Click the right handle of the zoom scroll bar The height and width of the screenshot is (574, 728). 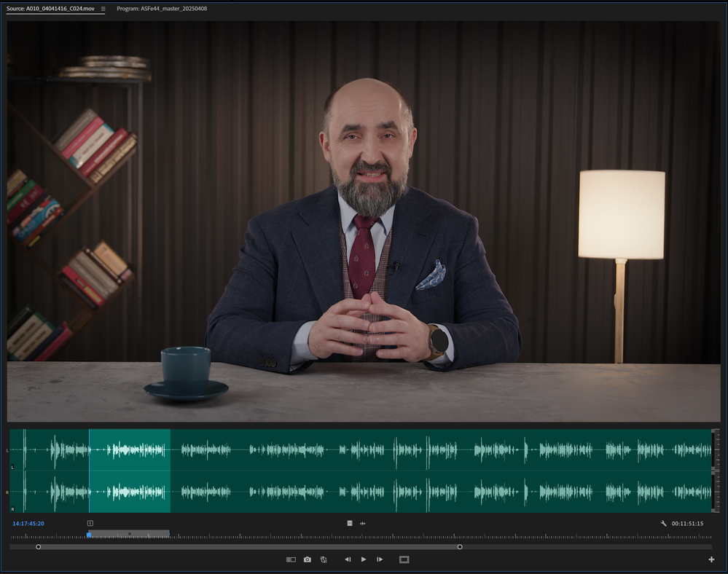pos(460,547)
